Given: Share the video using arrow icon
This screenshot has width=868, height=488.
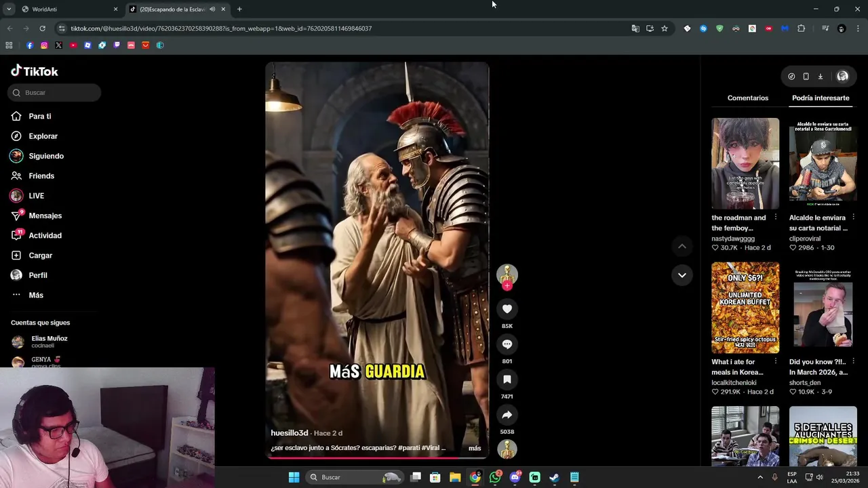Looking at the screenshot, I should (x=507, y=415).
